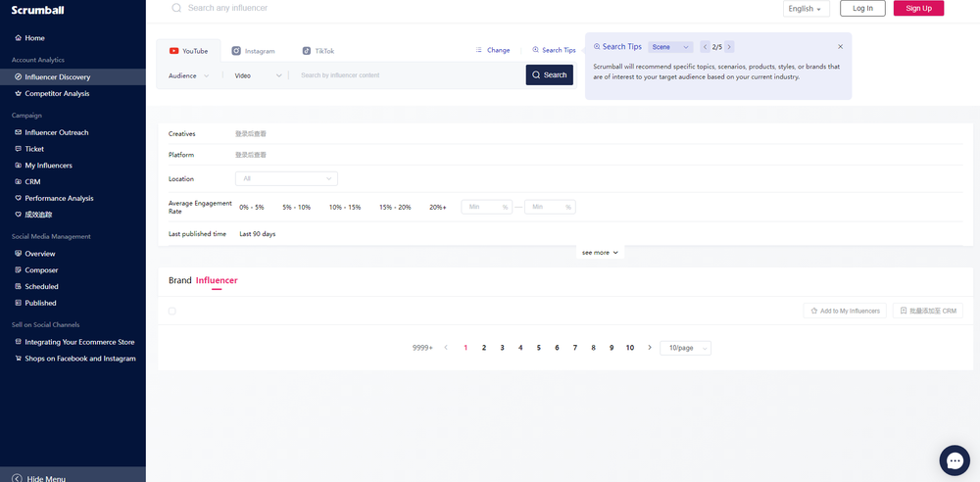
Task: Go to next search tip
Action: (x=729, y=47)
